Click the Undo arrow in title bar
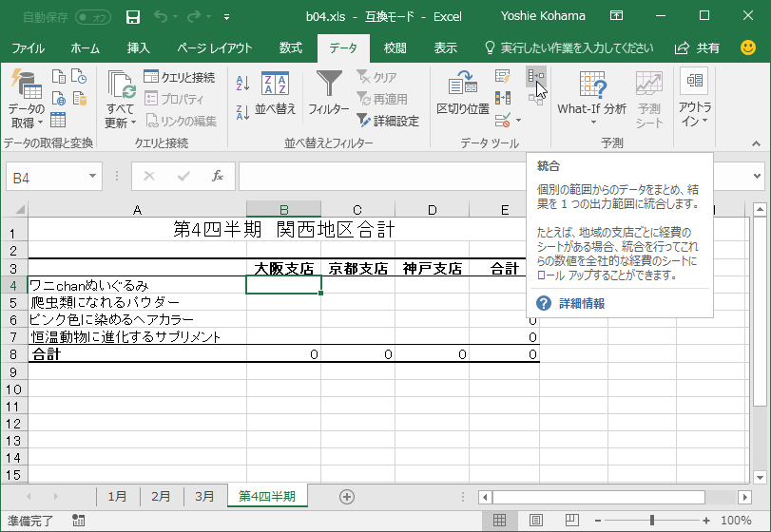 coord(161,17)
